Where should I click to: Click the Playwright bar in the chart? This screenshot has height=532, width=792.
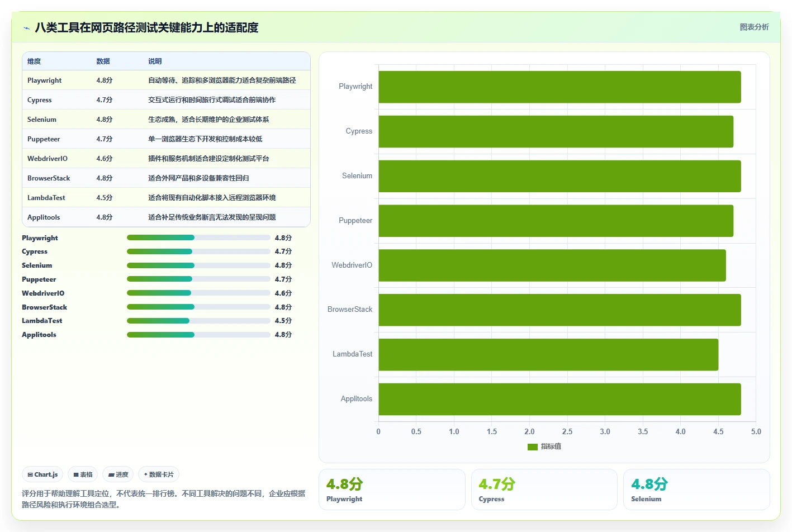pos(559,87)
